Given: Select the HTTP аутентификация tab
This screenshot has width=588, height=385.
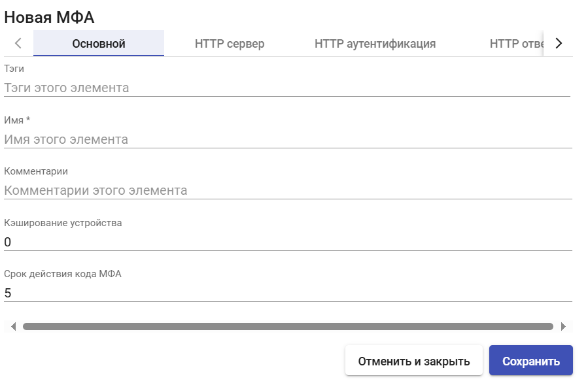Looking at the screenshot, I should pyautogui.click(x=375, y=44).
